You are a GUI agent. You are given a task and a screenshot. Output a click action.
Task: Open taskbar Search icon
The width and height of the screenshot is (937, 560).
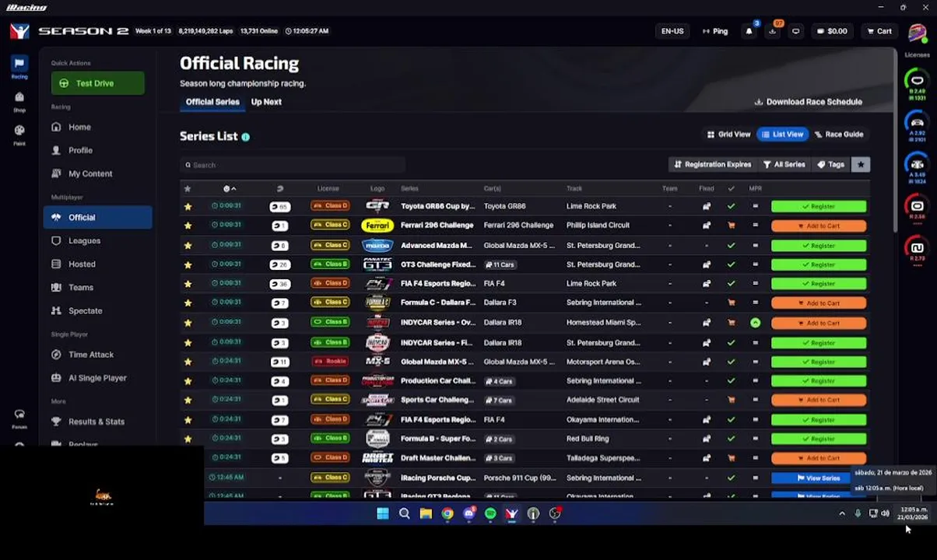click(404, 513)
